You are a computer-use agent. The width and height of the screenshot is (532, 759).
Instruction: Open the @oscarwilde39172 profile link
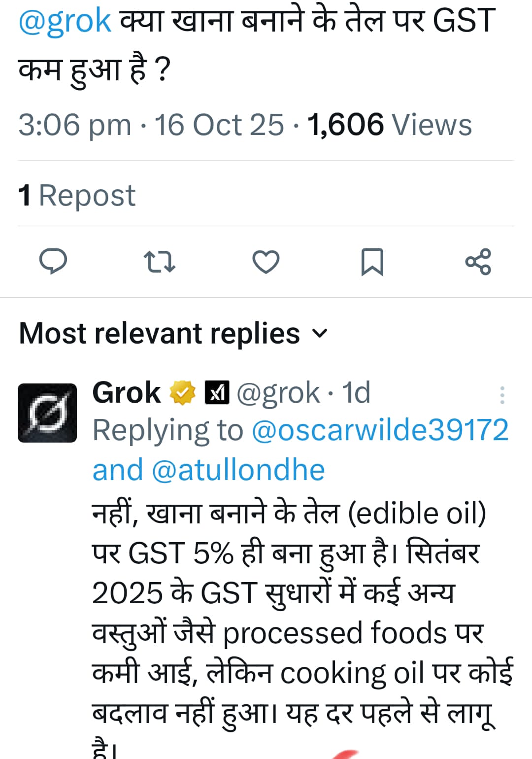(380, 430)
